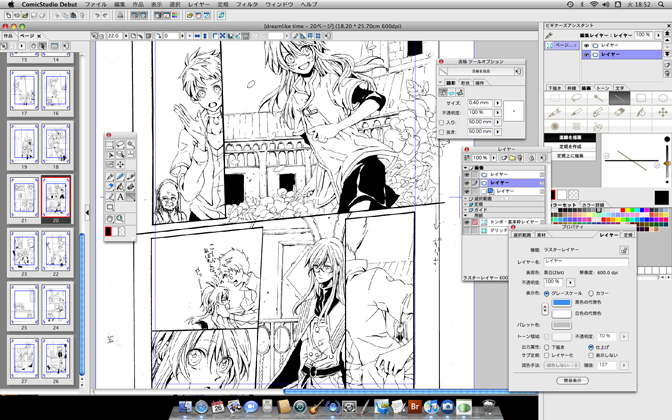The height and width of the screenshot is (420, 672).
Task: Select the lasso tool in floating toolbox
Action: [x=120, y=144]
